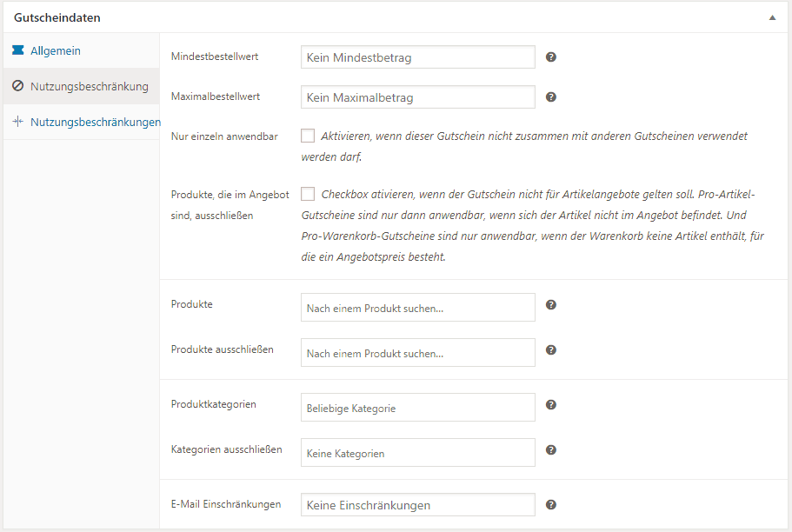Open the help tooltip for Produkte

click(551, 306)
